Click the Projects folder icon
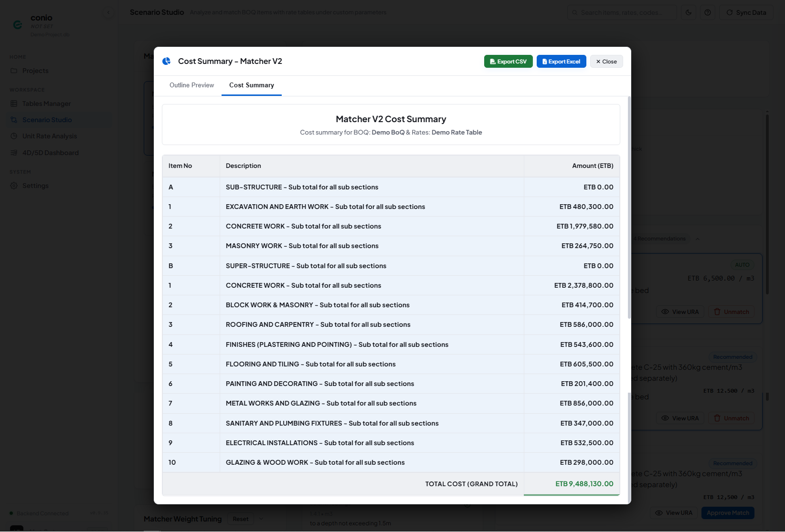 click(14, 71)
